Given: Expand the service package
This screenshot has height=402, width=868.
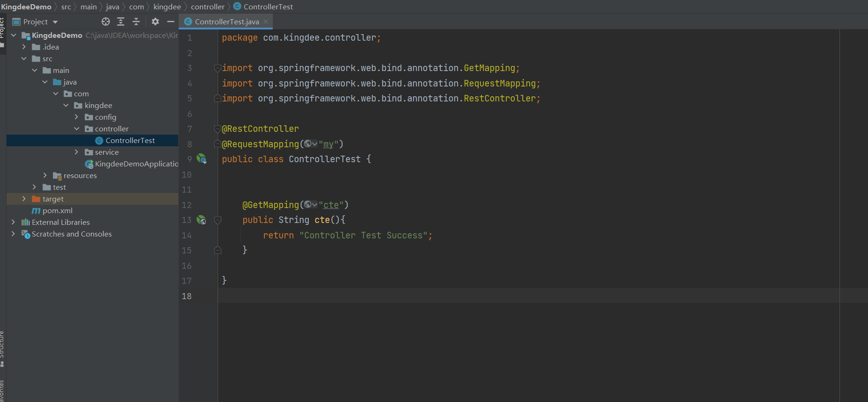Looking at the screenshot, I should pyautogui.click(x=77, y=152).
